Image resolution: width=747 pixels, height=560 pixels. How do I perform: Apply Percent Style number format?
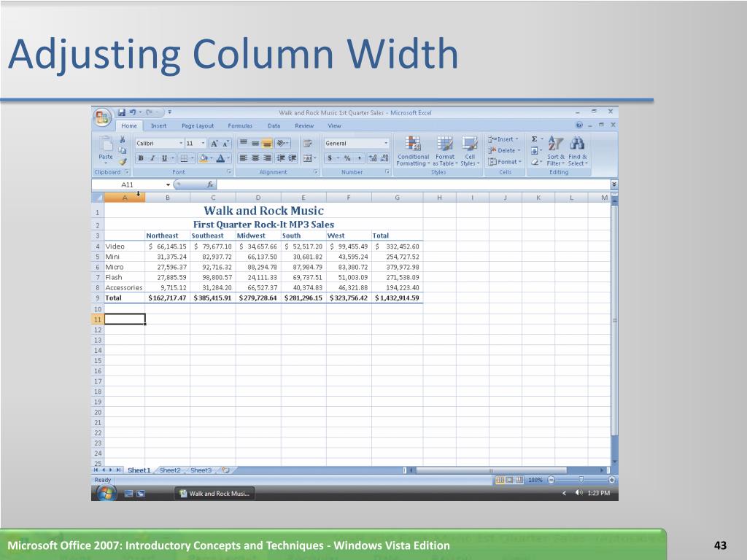[x=347, y=158]
